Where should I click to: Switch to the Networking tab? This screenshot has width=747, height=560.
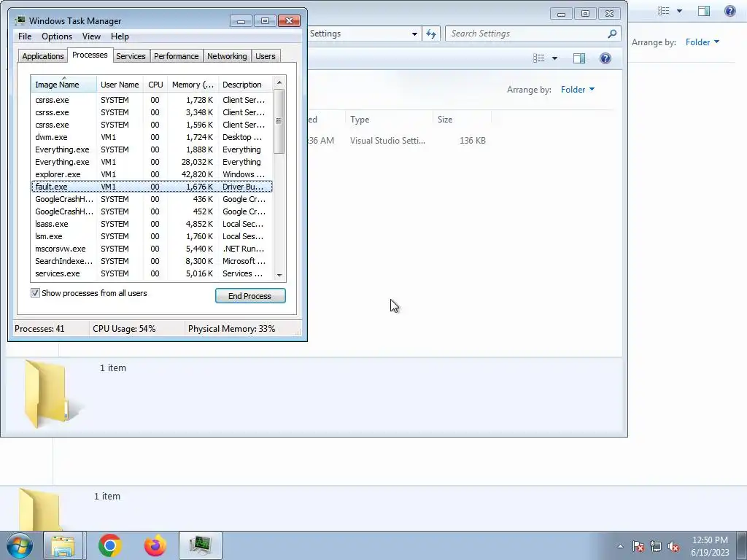[227, 56]
